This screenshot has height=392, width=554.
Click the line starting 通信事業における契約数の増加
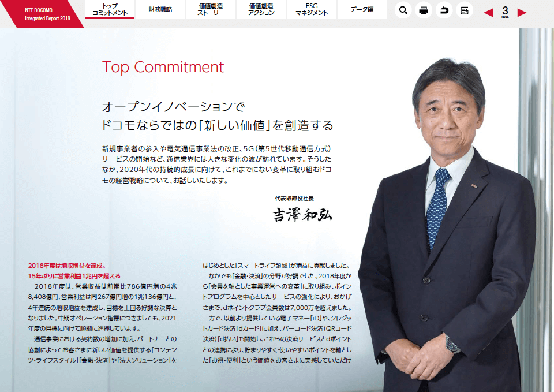pos(105,339)
